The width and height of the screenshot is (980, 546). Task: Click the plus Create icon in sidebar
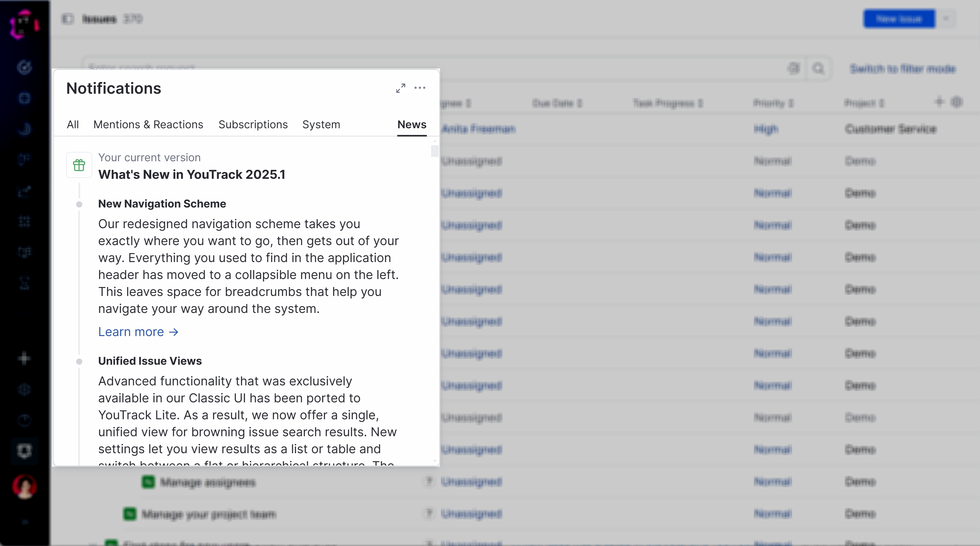[24, 359]
